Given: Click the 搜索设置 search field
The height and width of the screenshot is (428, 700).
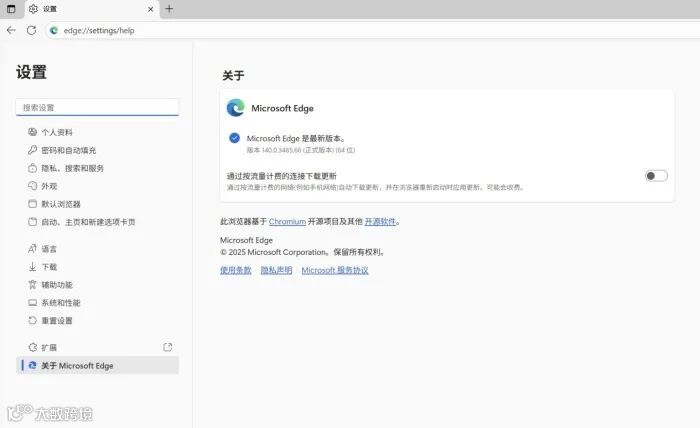Looking at the screenshot, I should tap(97, 108).
